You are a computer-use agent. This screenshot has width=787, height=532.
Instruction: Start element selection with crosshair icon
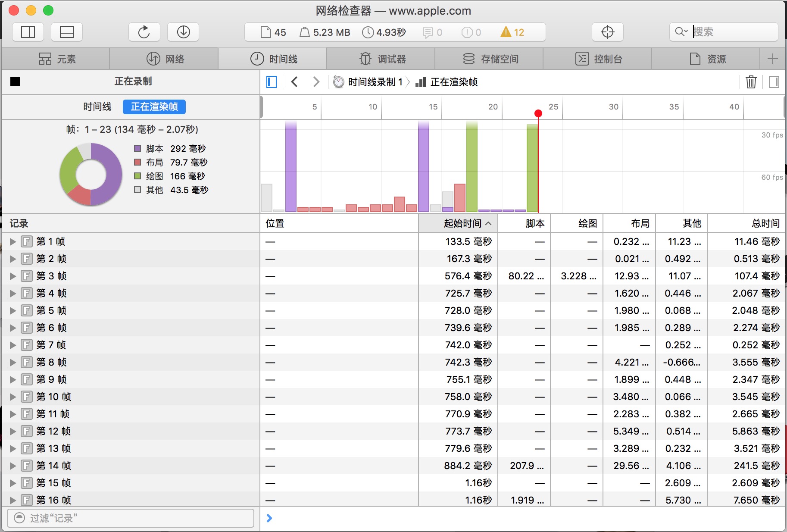pyautogui.click(x=607, y=32)
